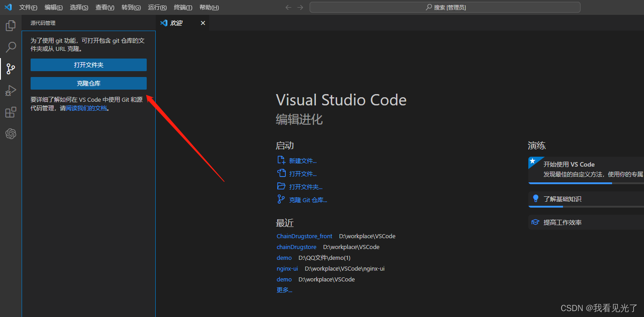Viewport: 644px width, 317px height.
Task: Click the search box 搜索 [管理员]
Action: pos(445,7)
